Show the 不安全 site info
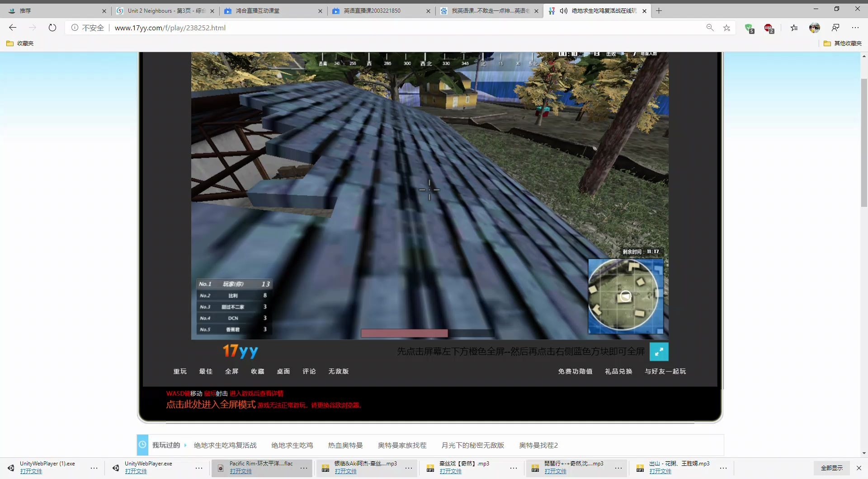This screenshot has height=479, width=868. (x=88, y=28)
